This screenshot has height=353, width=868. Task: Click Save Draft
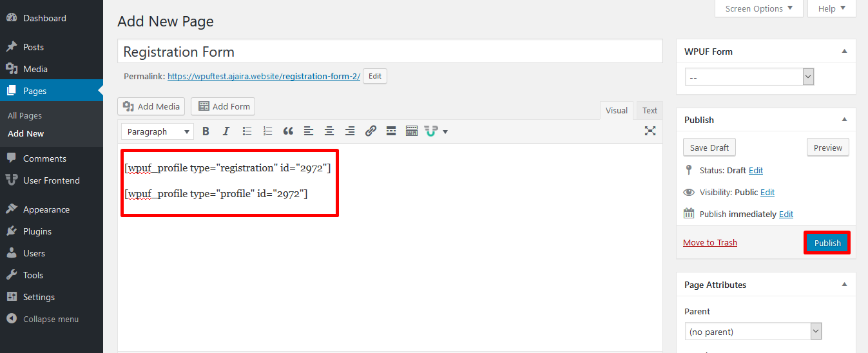pyautogui.click(x=709, y=148)
